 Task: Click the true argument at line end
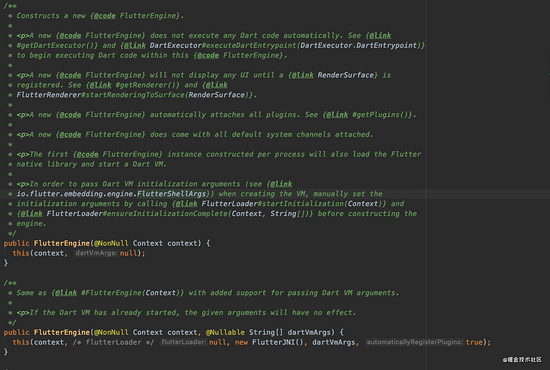click(x=474, y=342)
